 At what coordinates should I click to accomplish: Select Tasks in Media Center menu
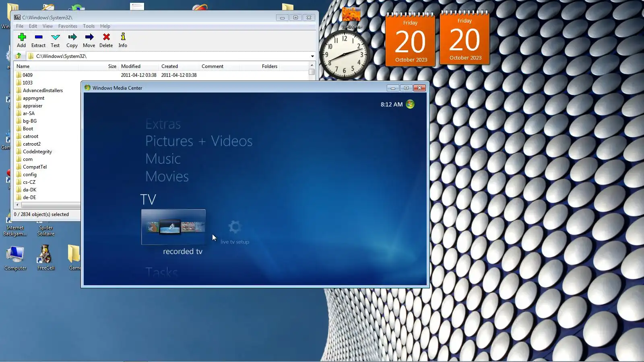coord(161,272)
